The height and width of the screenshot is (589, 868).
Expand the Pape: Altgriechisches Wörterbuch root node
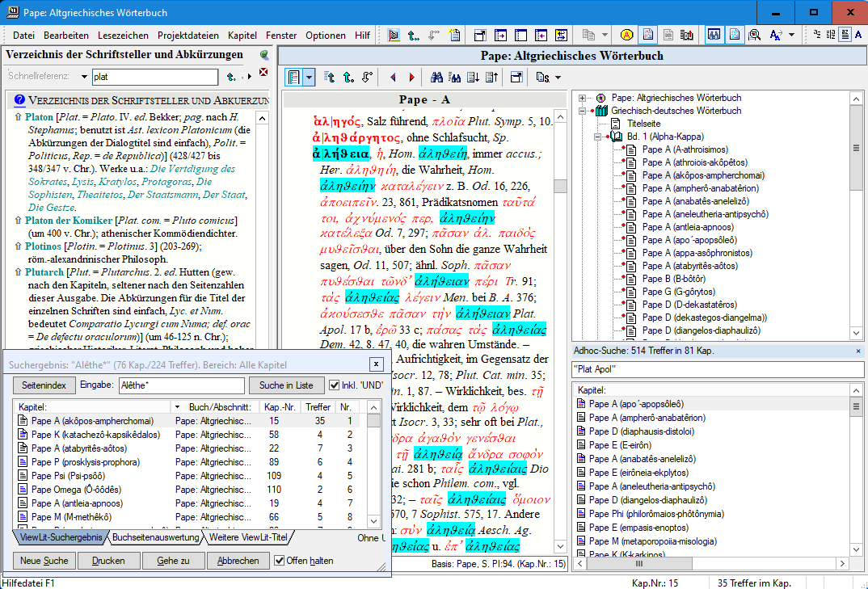click(583, 98)
